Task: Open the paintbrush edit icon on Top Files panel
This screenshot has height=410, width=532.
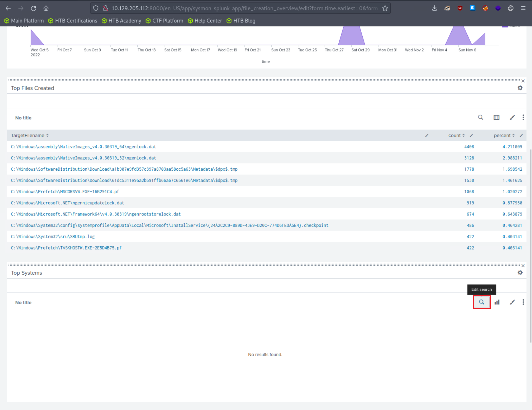Action: coord(512,117)
